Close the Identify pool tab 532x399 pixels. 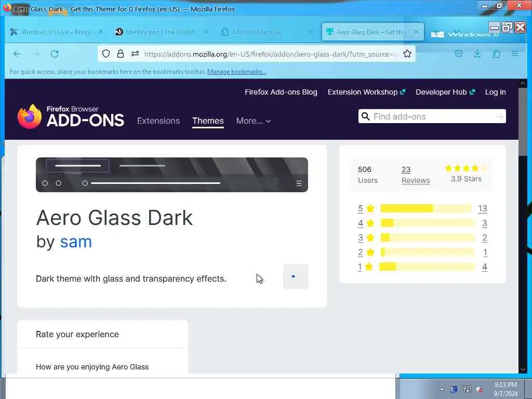pos(206,32)
